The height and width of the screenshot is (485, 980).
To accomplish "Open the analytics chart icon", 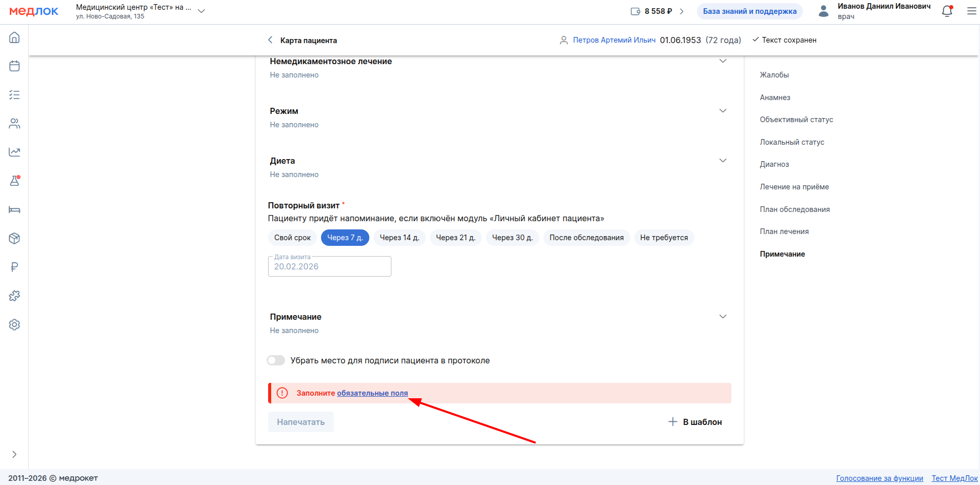I will (14, 152).
